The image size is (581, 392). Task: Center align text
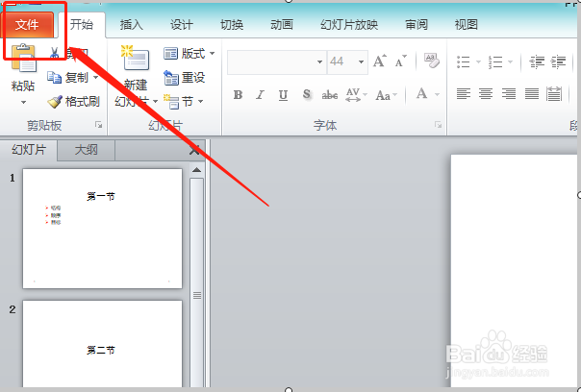pos(486,93)
